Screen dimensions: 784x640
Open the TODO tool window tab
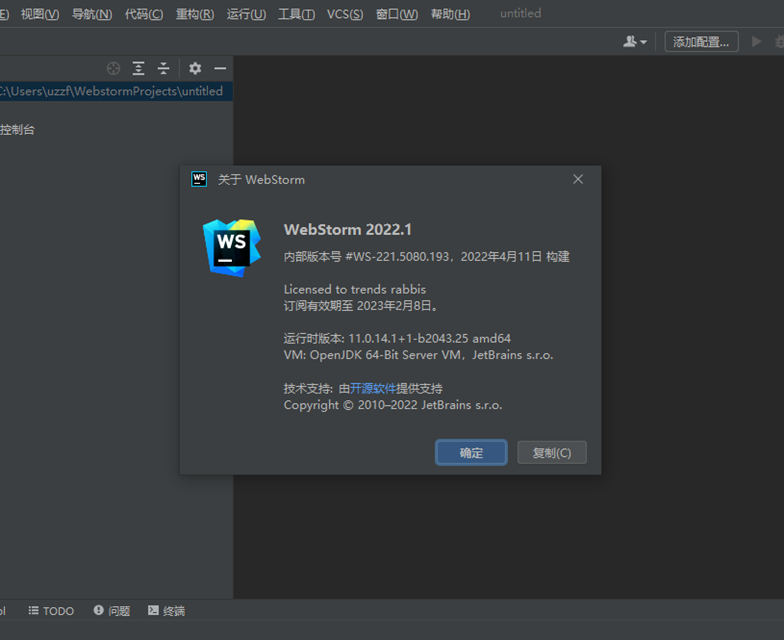tap(51, 610)
